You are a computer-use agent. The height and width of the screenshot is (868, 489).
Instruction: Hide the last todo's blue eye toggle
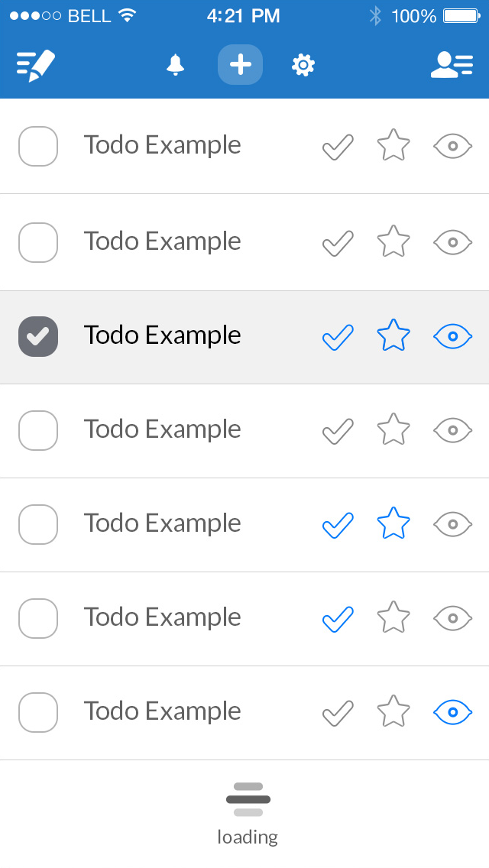(x=452, y=711)
